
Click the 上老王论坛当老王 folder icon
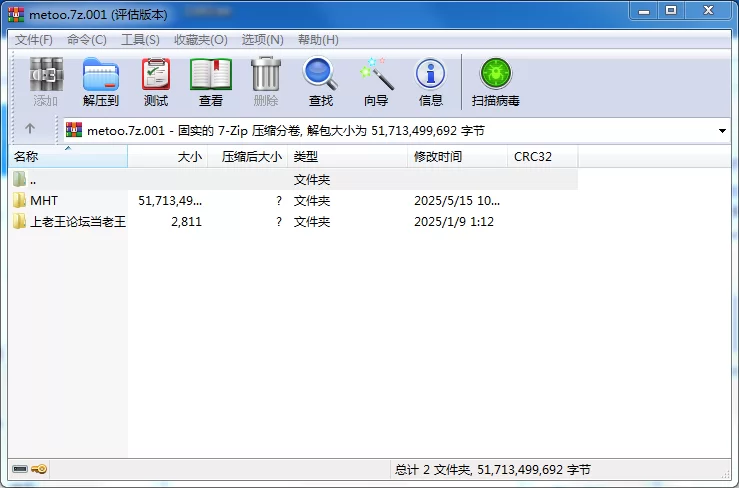coord(19,221)
